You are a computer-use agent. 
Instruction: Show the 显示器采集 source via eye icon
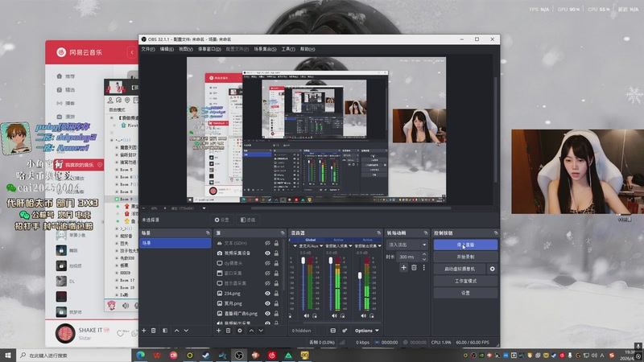click(267, 283)
